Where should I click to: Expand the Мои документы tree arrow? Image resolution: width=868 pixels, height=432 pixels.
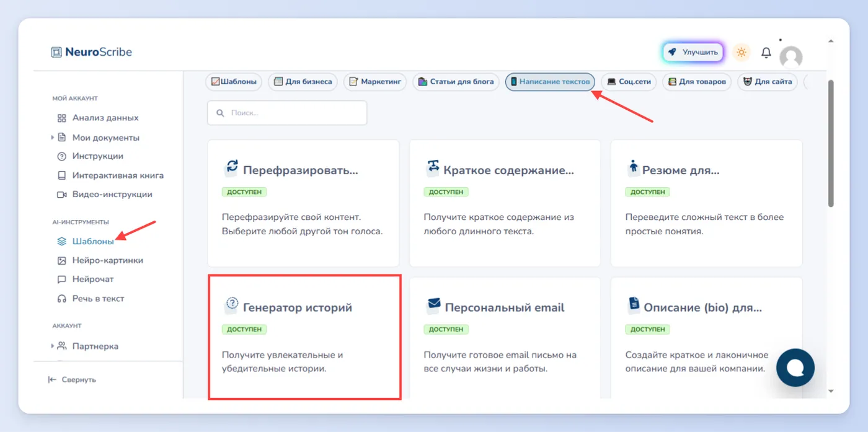(53, 138)
